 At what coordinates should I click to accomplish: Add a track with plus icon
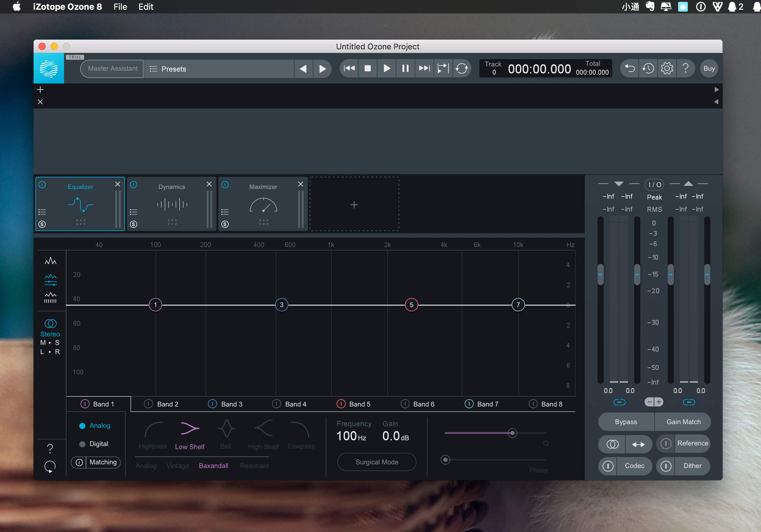40,90
